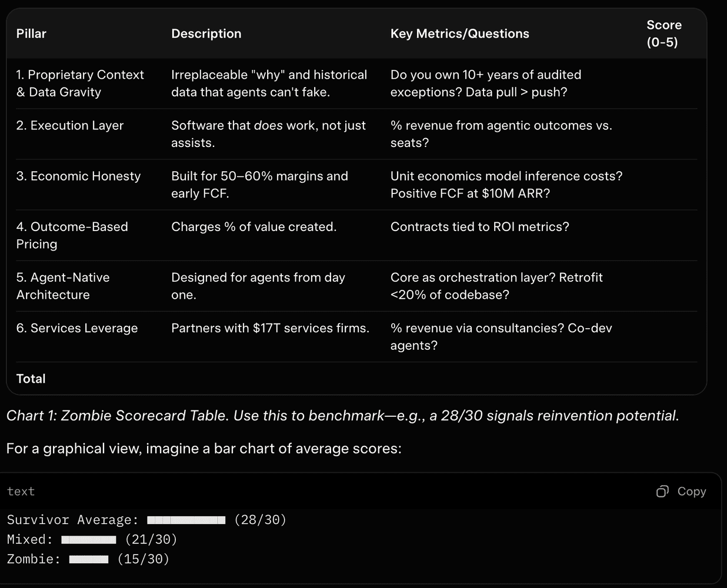Image resolution: width=727 pixels, height=588 pixels.
Task: Click the '4. Outcome-Based Pricing' pillar cell
Action: 72,235
